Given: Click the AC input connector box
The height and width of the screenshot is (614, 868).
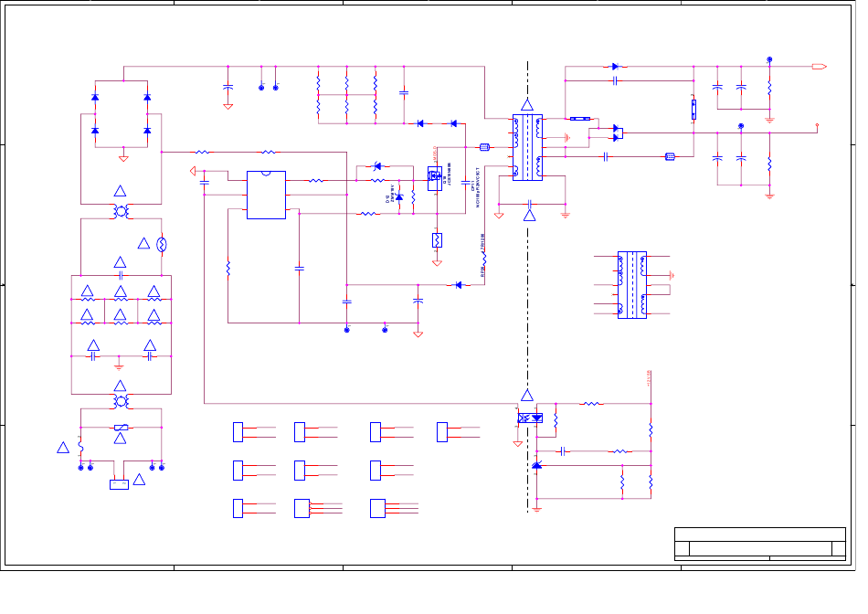Looking at the screenshot, I should pos(119,484).
